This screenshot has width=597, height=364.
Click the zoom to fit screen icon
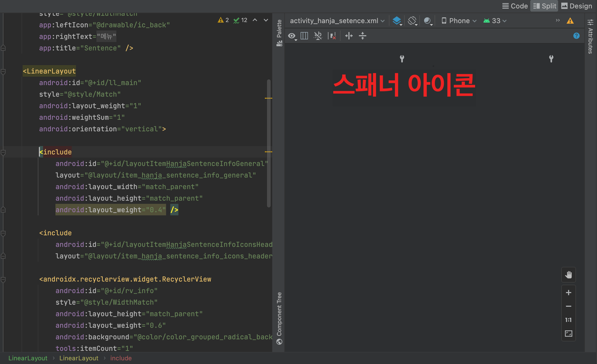point(568,334)
